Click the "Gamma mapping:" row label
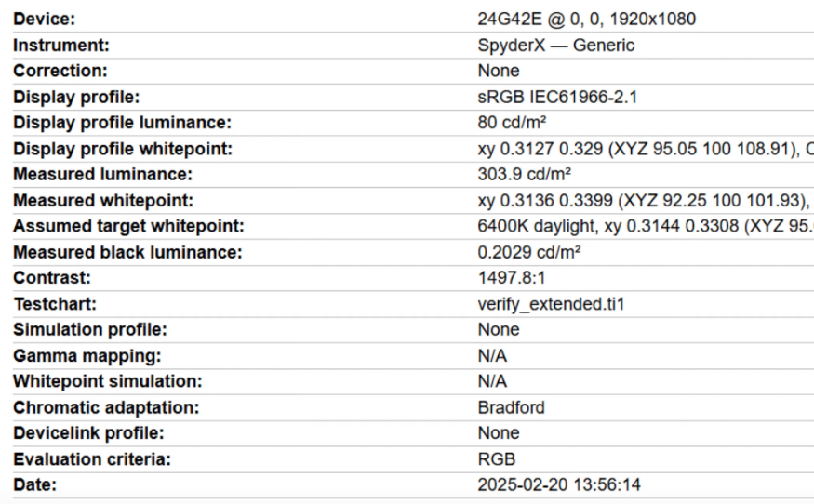The image size is (814, 504). pos(73,356)
